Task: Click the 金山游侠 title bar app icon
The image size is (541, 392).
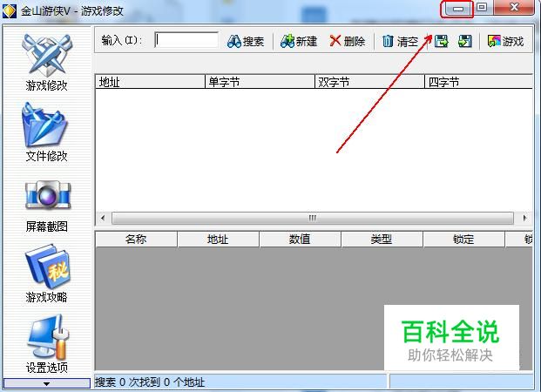Action: pos(10,11)
